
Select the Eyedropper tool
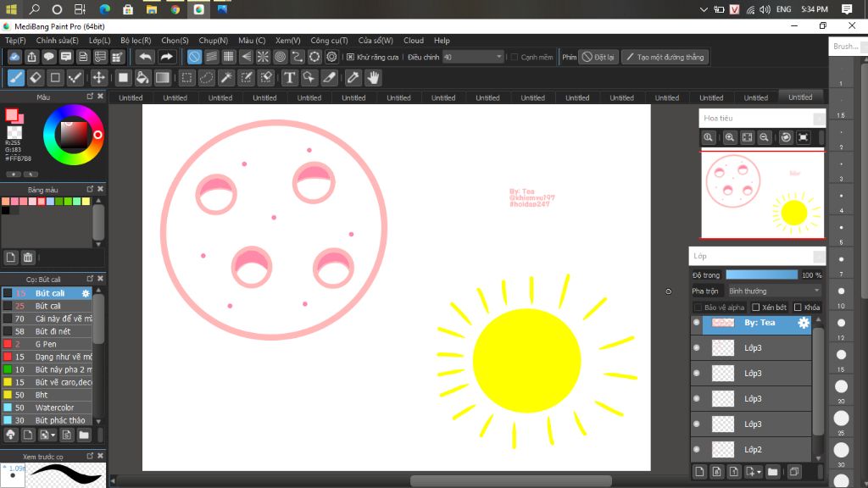click(353, 78)
